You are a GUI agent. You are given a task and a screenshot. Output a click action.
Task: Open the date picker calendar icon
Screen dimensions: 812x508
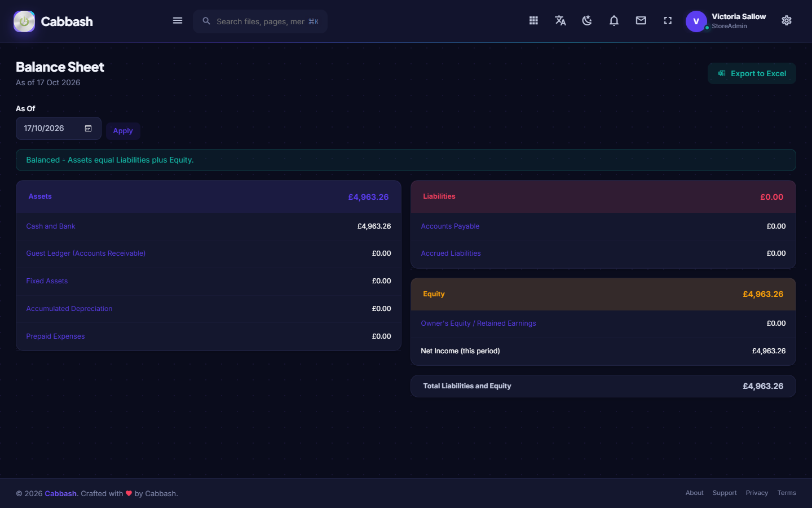tap(89, 129)
